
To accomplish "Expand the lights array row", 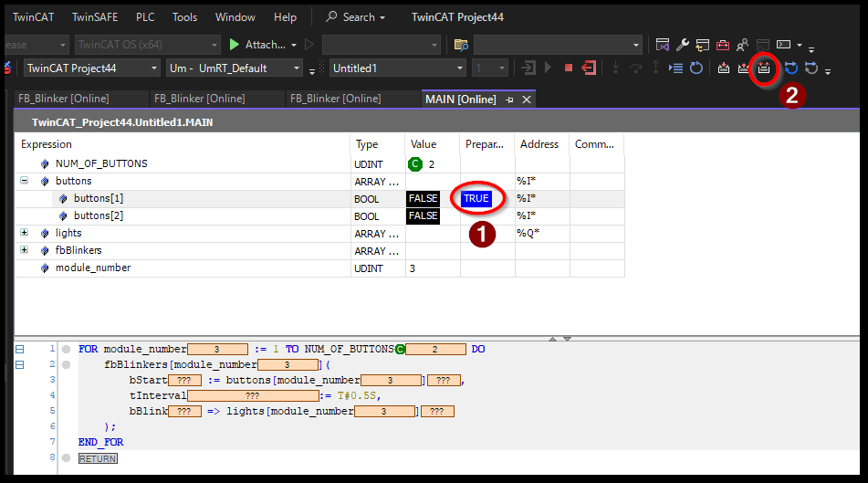I will (x=24, y=233).
